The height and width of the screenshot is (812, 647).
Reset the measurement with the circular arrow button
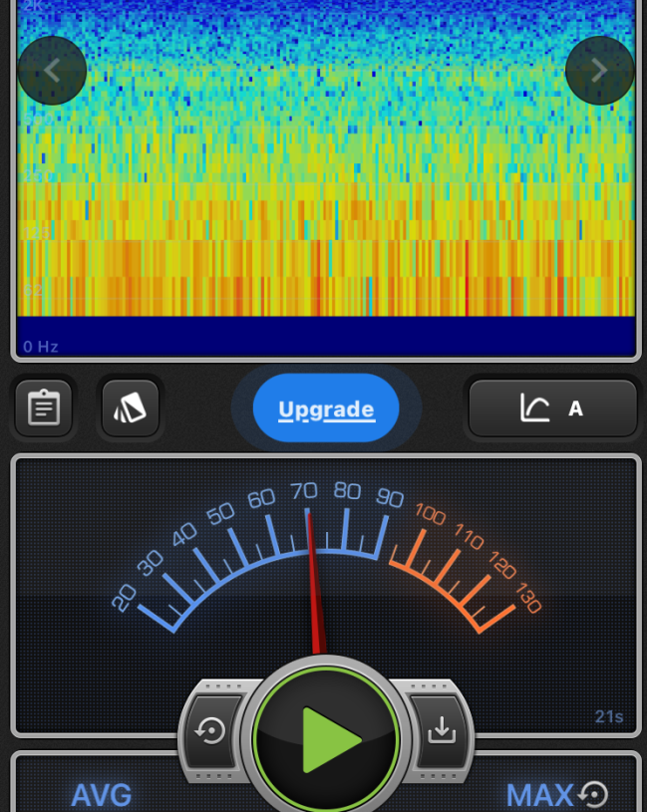tap(211, 731)
